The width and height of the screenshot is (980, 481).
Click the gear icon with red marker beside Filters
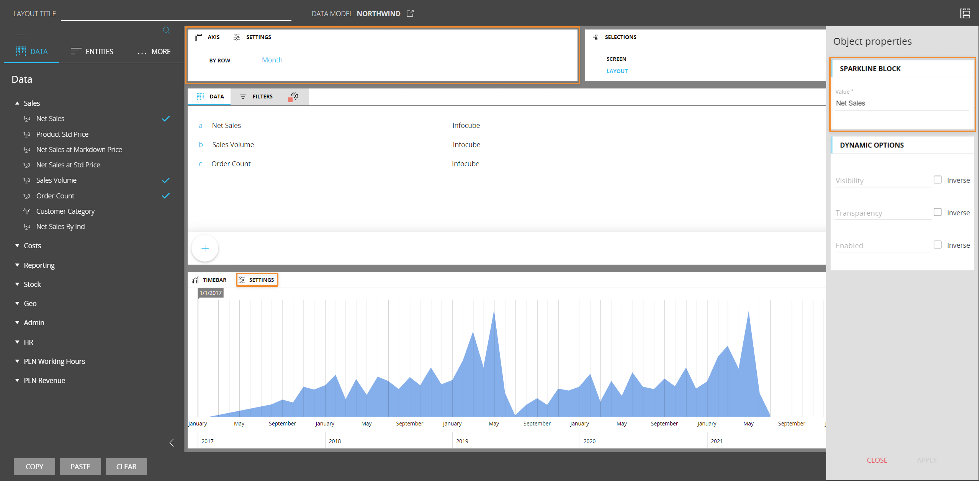(293, 96)
